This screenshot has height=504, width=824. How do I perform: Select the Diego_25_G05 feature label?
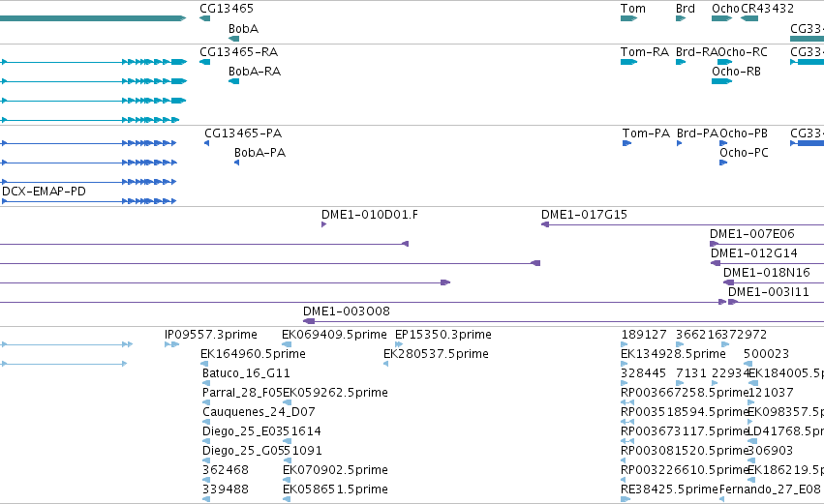pos(242,451)
